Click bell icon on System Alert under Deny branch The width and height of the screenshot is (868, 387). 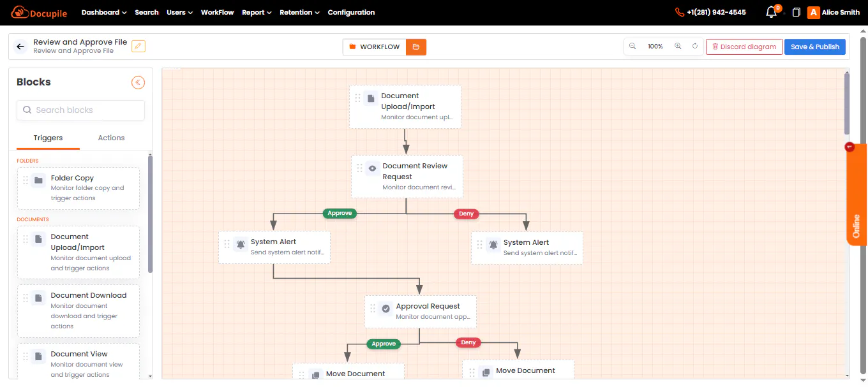click(x=493, y=244)
